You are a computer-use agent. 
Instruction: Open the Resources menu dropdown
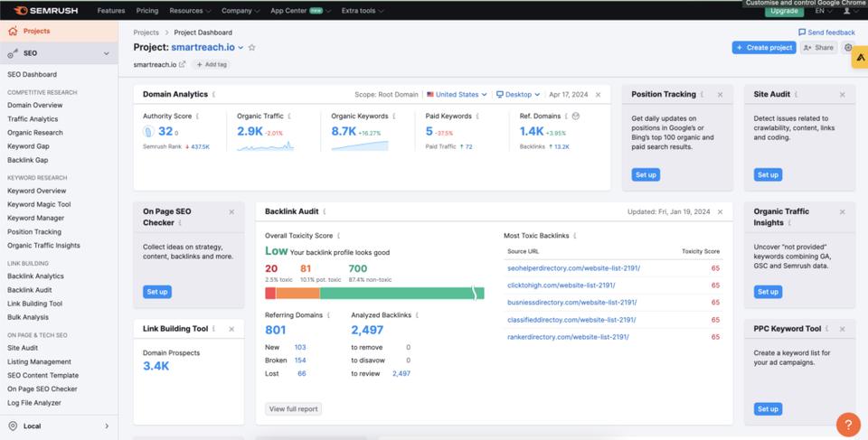(190, 11)
